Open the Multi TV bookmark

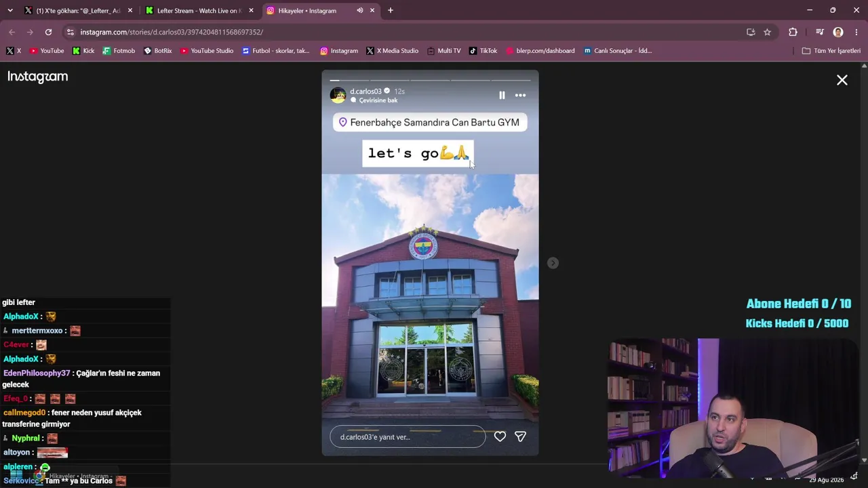(444, 51)
